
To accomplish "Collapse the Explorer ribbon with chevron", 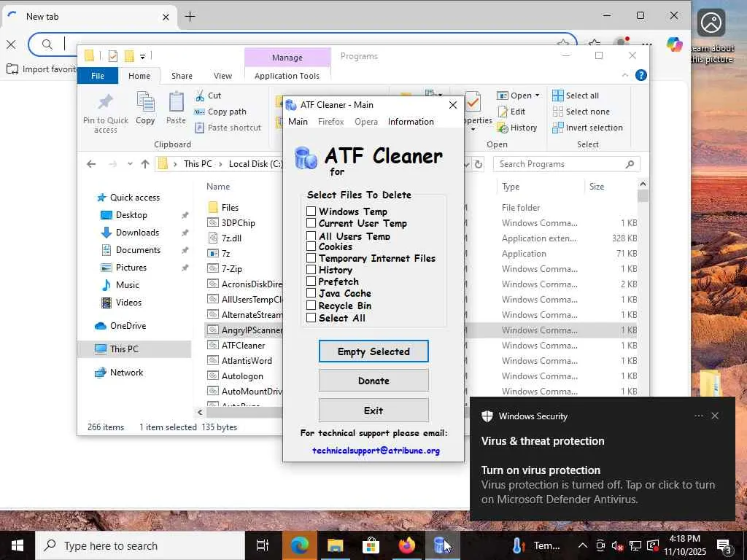I will 625,75.
